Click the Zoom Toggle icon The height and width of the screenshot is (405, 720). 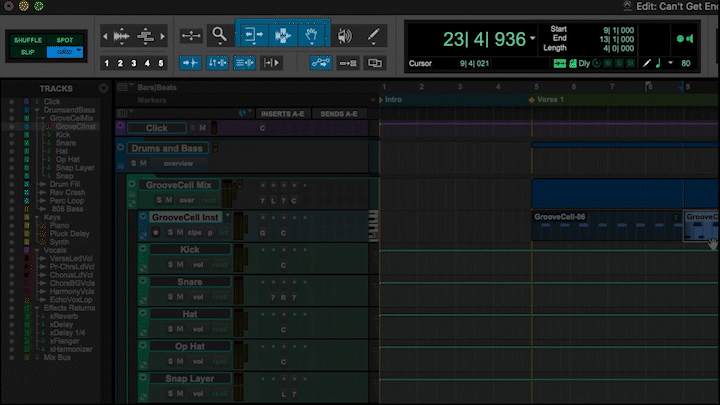(x=190, y=35)
